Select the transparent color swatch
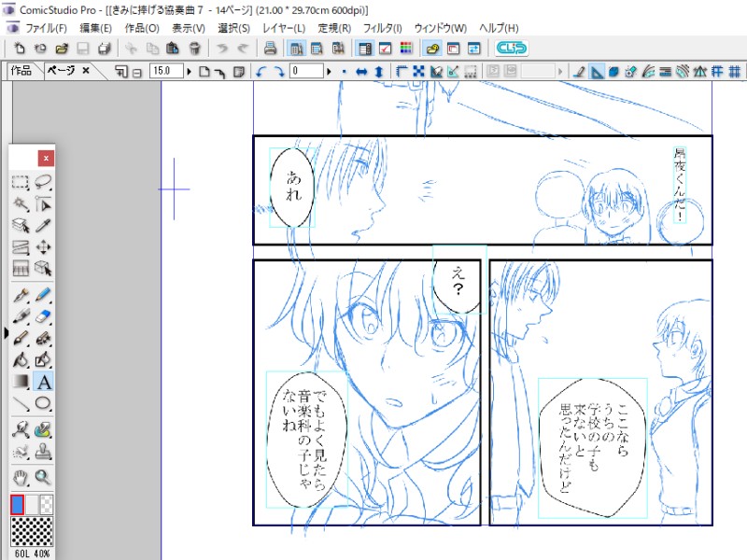Viewport: 747px width, 560px height. pos(46,505)
